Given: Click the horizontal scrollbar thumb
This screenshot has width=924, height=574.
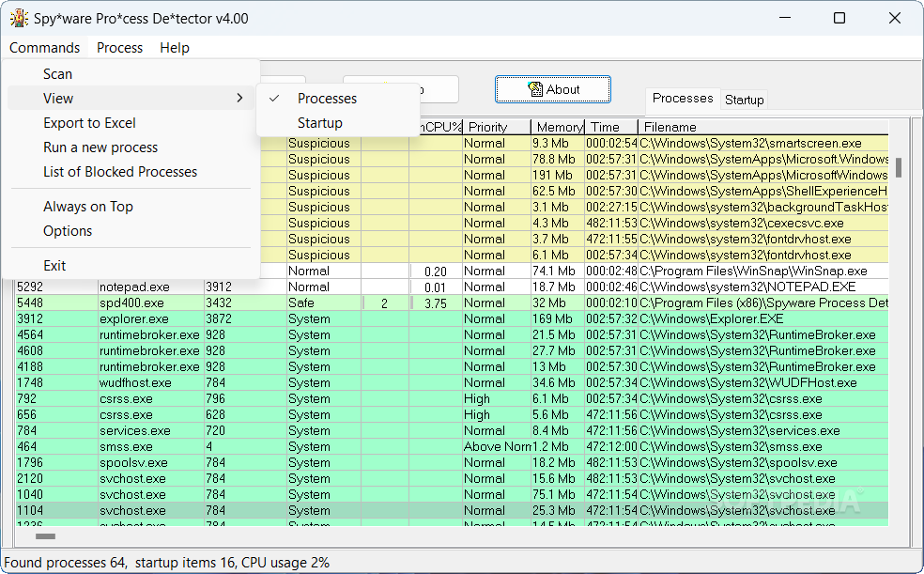Looking at the screenshot, I should pos(45,536).
